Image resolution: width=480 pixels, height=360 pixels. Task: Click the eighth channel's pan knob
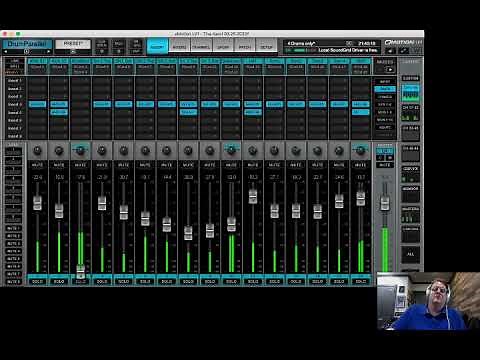[x=188, y=151]
